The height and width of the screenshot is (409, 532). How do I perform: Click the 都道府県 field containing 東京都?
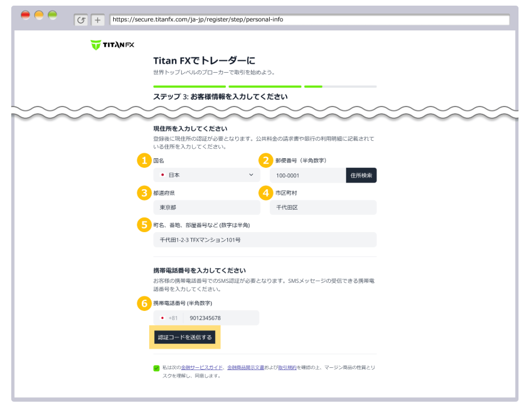(207, 207)
